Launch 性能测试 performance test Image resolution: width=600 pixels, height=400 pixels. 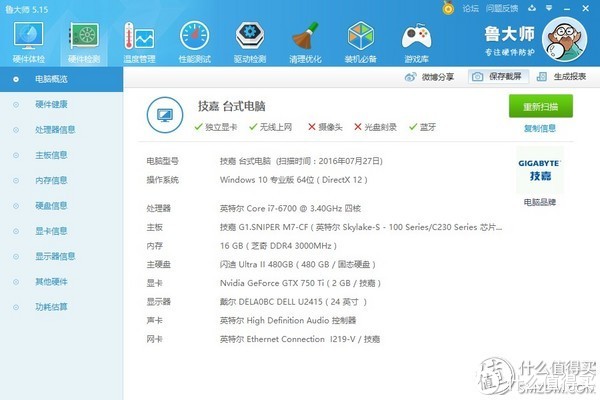pyautogui.click(x=194, y=42)
